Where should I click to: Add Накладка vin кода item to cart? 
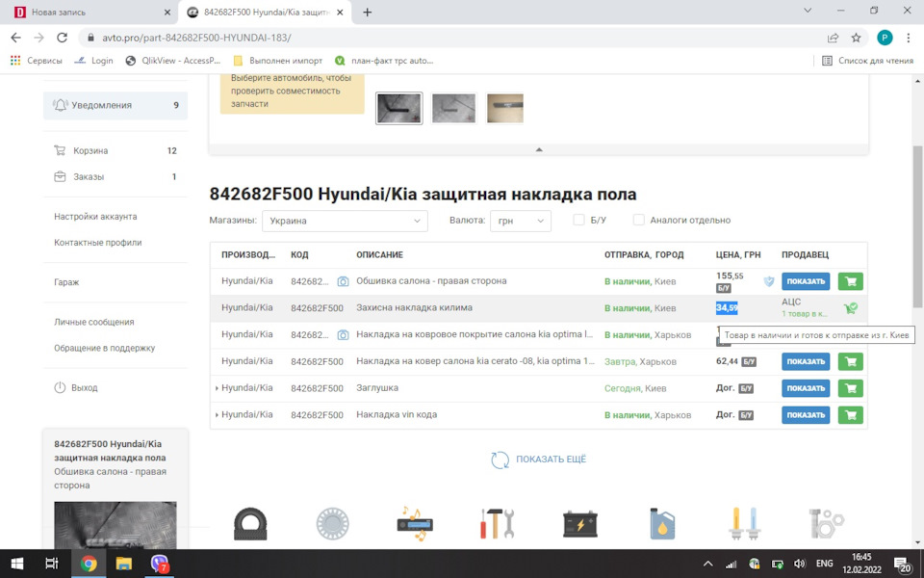pyautogui.click(x=850, y=414)
